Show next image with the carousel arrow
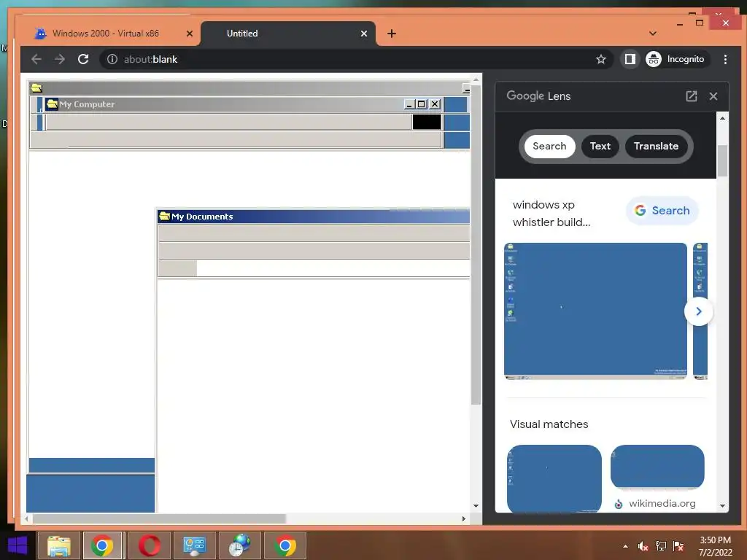Image resolution: width=747 pixels, height=560 pixels. [698, 311]
